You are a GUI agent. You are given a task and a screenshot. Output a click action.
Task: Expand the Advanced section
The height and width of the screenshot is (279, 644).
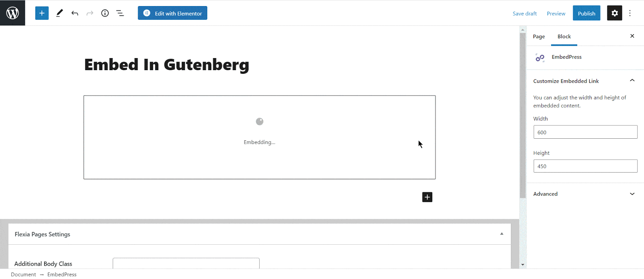click(x=632, y=194)
